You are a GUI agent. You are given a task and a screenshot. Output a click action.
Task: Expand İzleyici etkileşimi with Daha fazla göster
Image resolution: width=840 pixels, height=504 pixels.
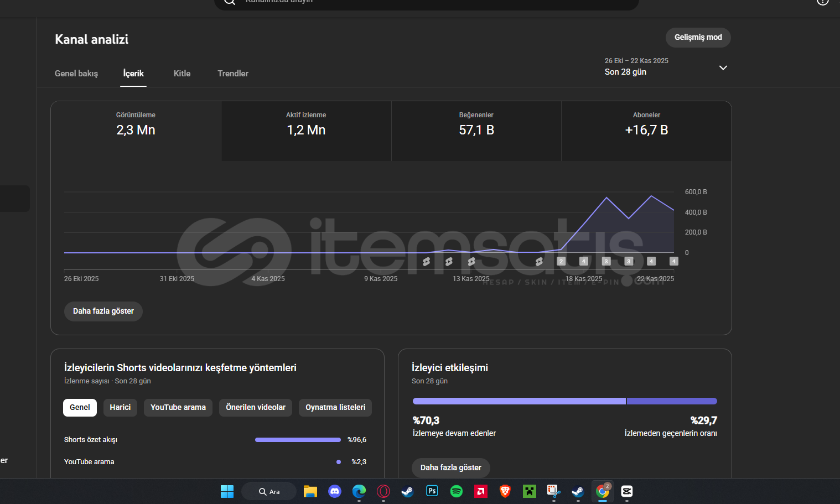coord(450,468)
